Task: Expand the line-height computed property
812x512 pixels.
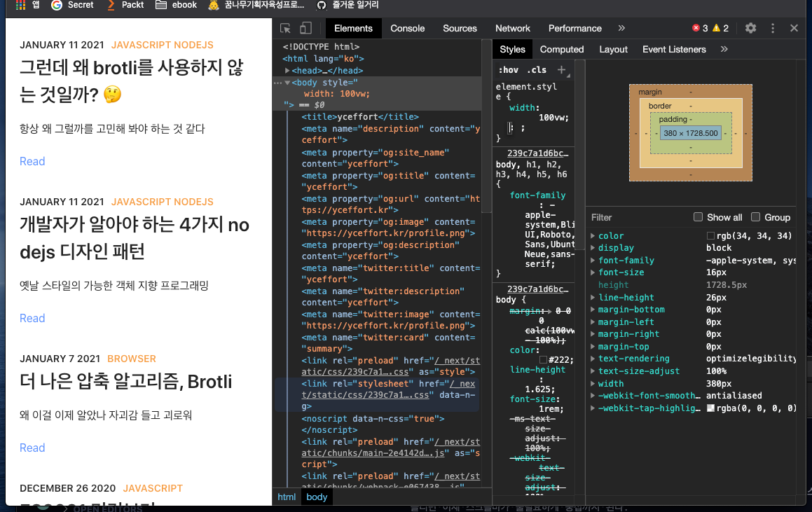Action: 594,298
